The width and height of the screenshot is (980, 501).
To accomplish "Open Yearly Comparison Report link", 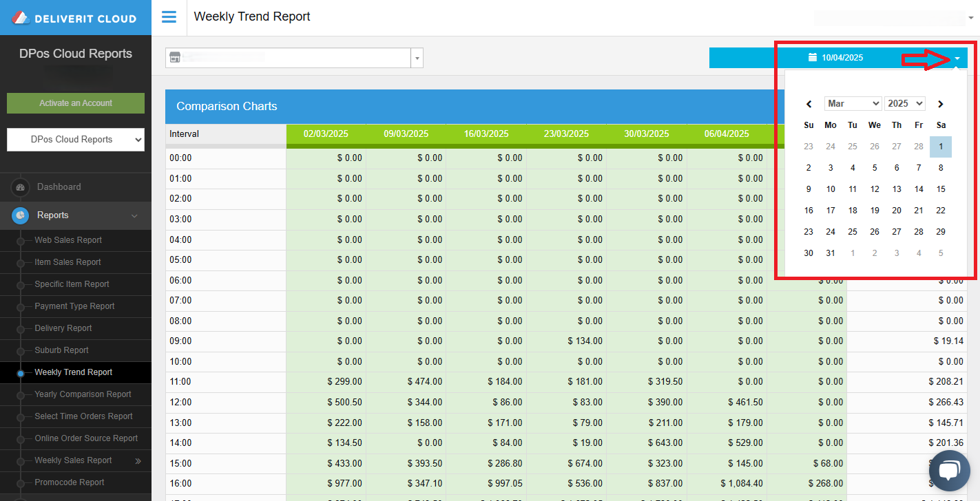I will pyautogui.click(x=83, y=394).
